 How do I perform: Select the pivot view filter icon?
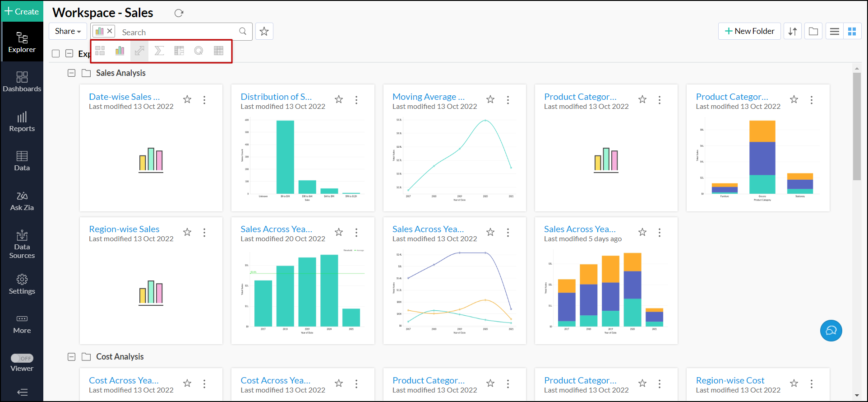tap(179, 51)
